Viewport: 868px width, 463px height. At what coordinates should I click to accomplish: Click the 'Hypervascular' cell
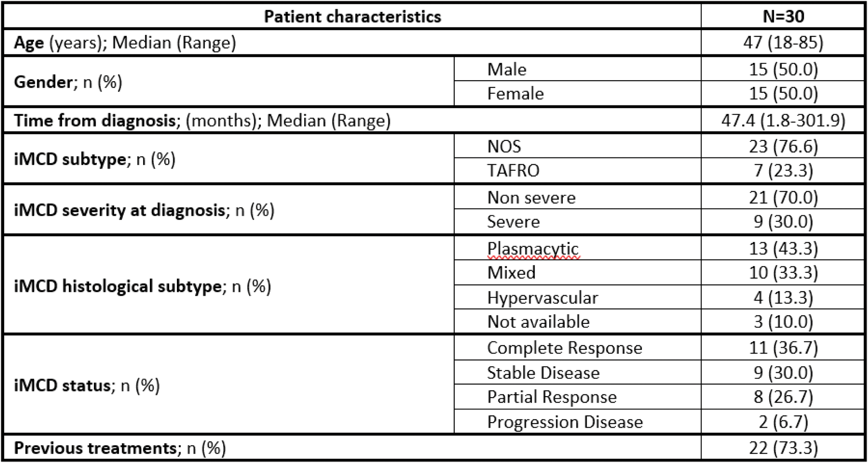(542, 298)
